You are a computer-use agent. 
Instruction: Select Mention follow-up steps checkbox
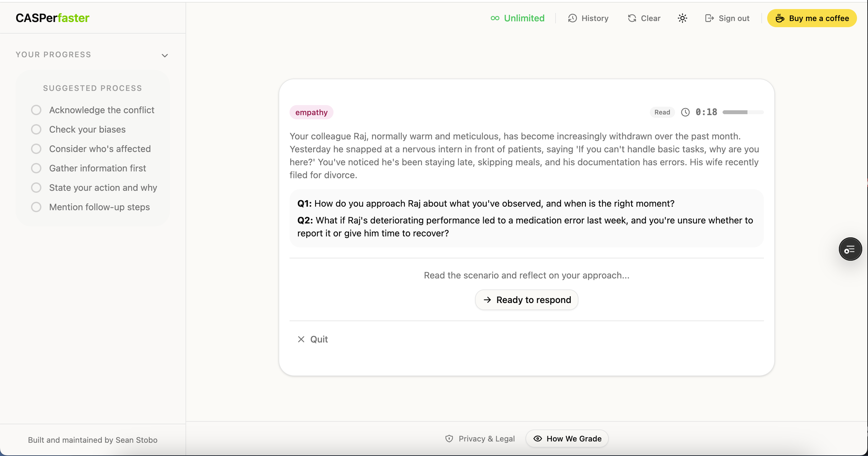pyautogui.click(x=36, y=207)
